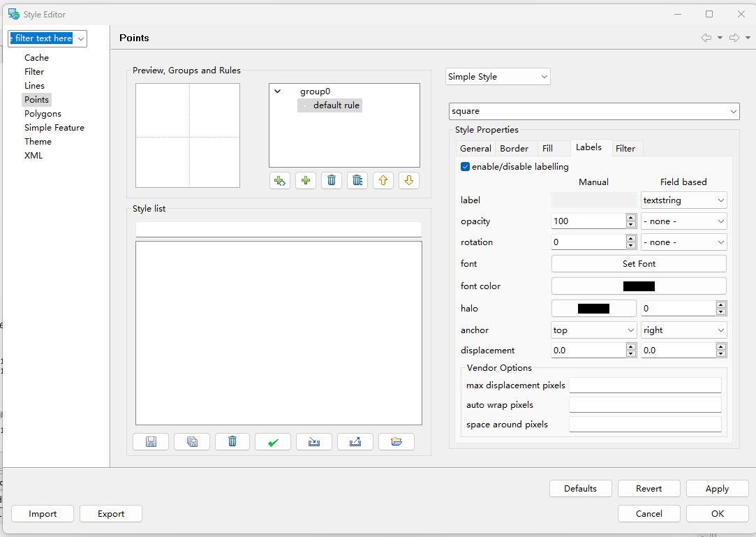Select Cache in the left sidebar
The height and width of the screenshot is (537, 756).
coord(36,58)
